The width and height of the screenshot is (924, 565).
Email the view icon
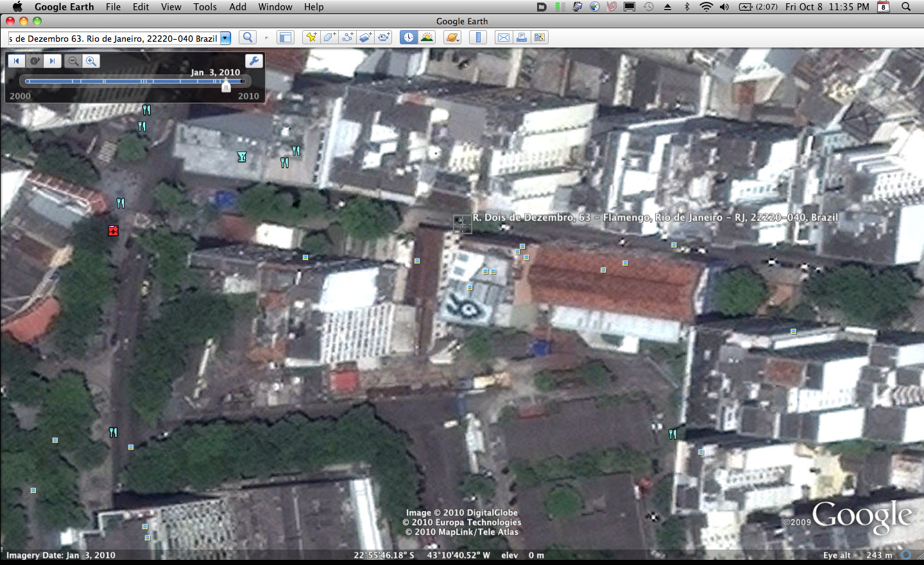(x=504, y=38)
